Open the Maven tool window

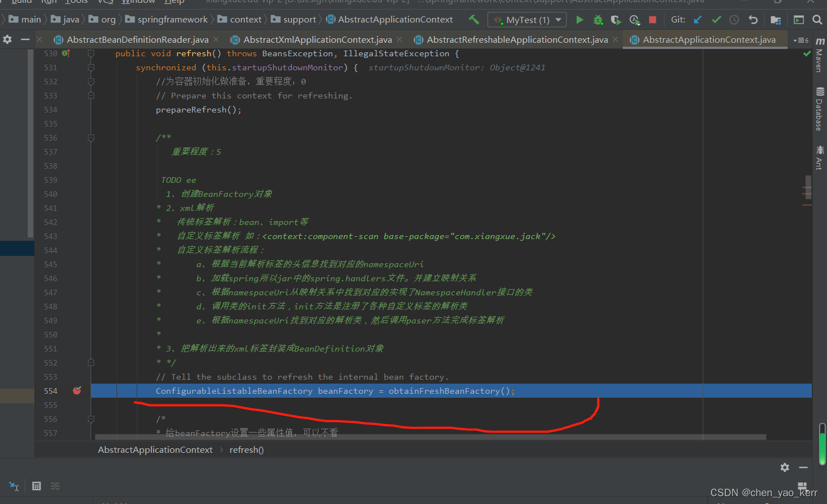click(x=820, y=56)
